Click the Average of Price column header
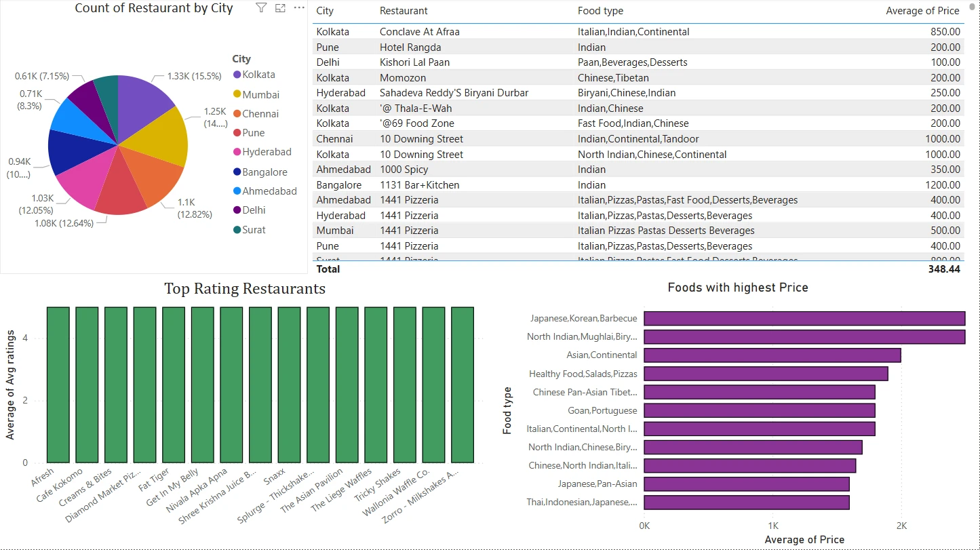980x550 pixels. click(922, 11)
